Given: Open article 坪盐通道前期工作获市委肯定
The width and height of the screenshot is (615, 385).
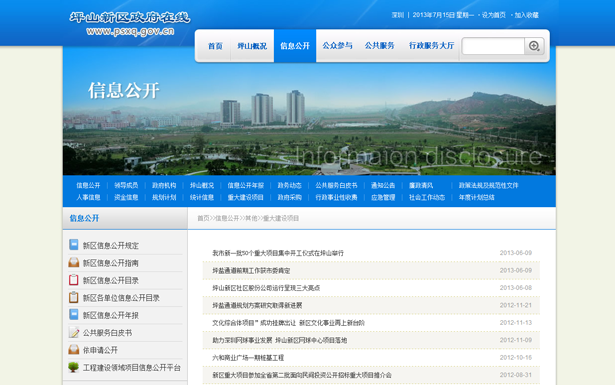Looking at the screenshot, I should 251,271.
